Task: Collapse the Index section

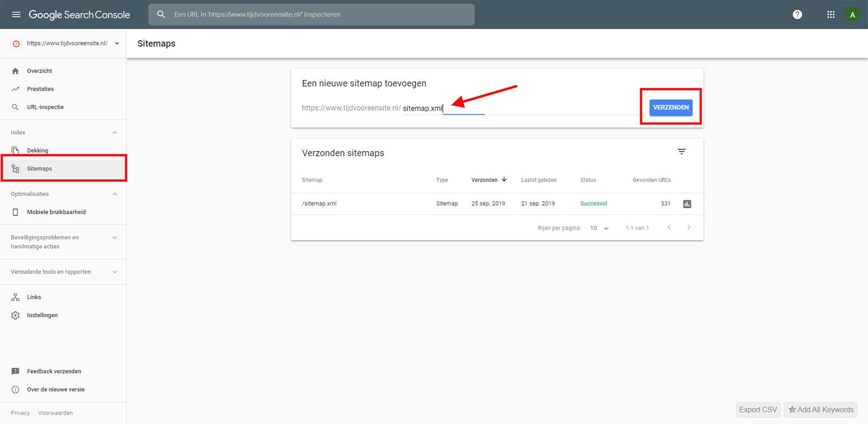Action: coord(114,132)
